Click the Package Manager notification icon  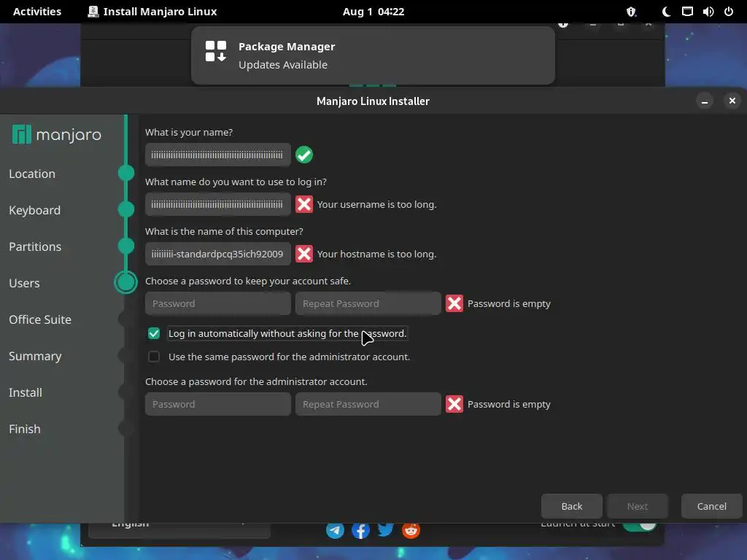(x=216, y=51)
